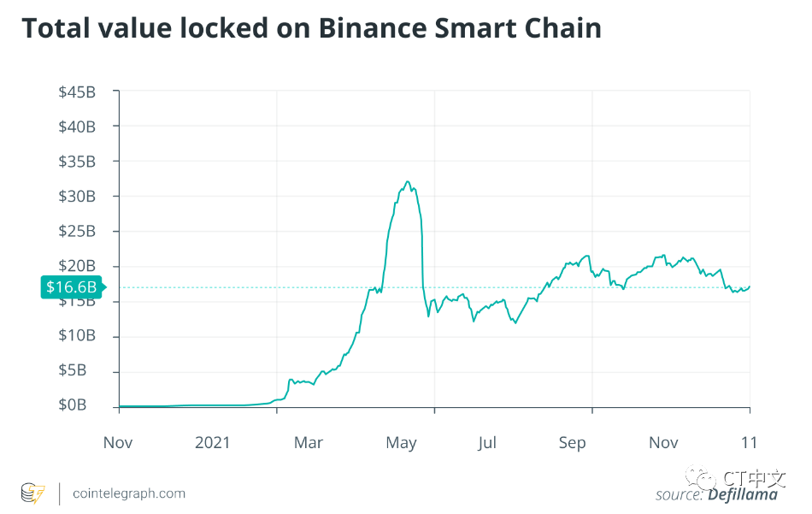Click the Jul x-axis label

[487, 442]
